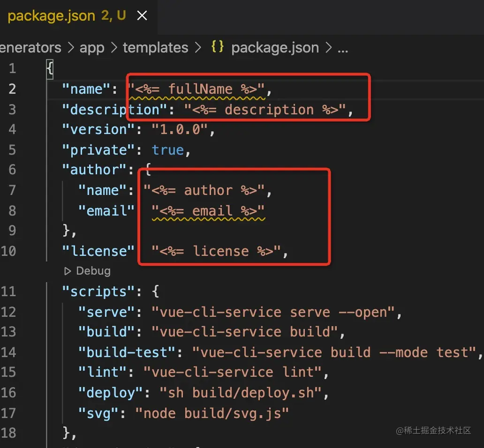Open the app folder breadcrumb
This screenshot has height=448, width=484.
click(x=92, y=47)
